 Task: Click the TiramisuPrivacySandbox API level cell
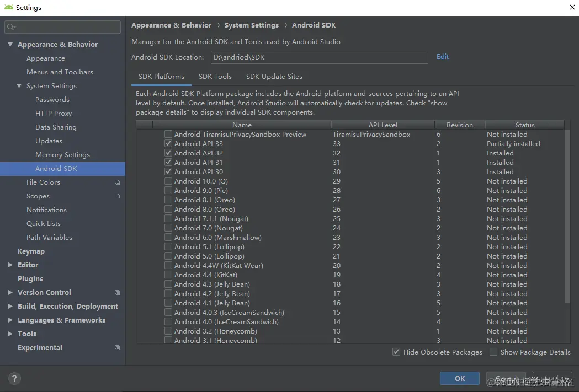point(371,134)
